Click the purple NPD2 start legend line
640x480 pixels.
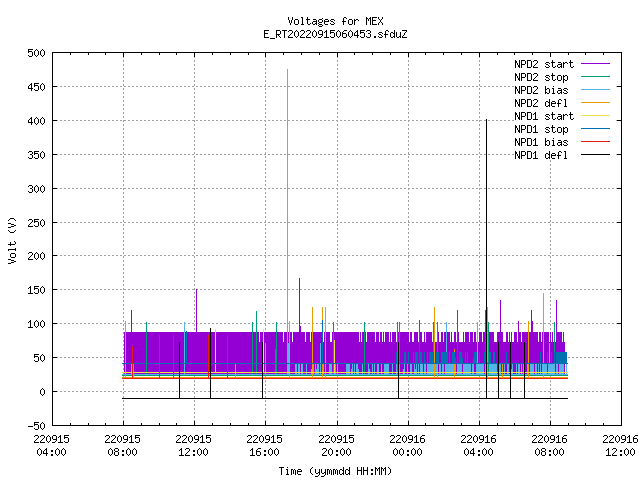click(595, 64)
